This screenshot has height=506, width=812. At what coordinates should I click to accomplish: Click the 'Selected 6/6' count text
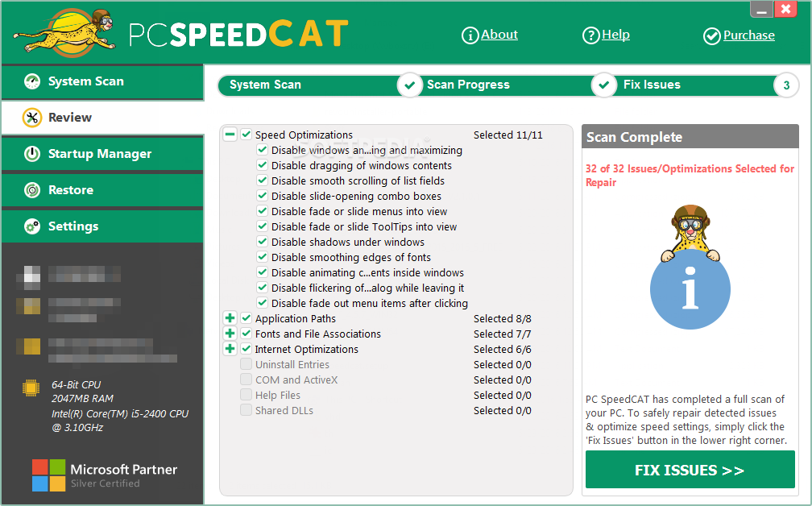click(x=503, y=349)
